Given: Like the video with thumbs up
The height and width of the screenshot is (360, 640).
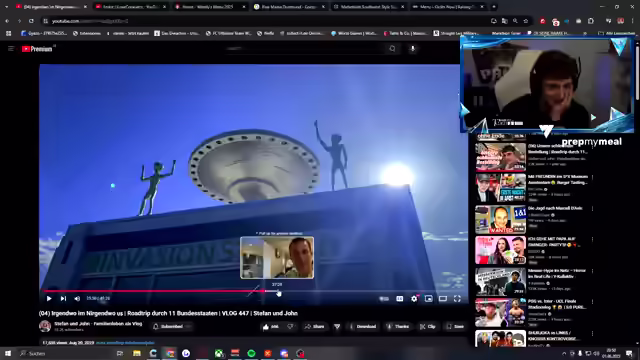Looking at the screenshot, I should [271, 327].
